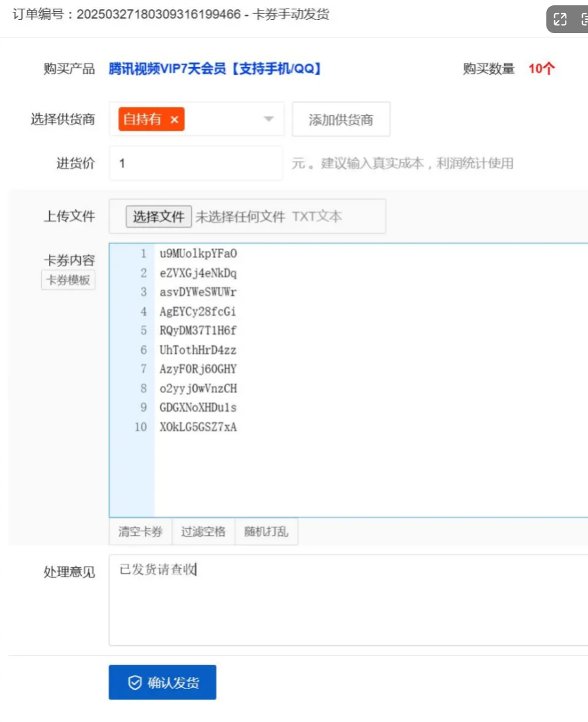Open the 腾讯视频VIP7天会员 product link

214,69
